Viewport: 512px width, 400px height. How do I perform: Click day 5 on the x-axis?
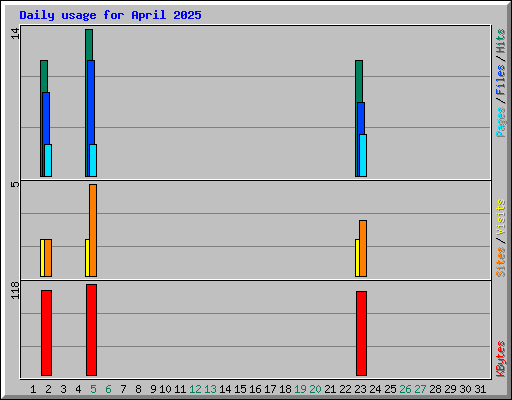[93, 389]
